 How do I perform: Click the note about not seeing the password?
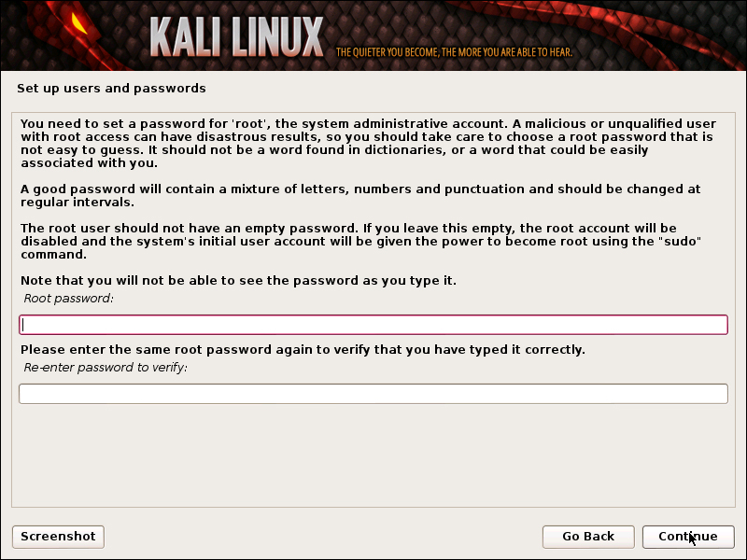(x=238, y=281)
